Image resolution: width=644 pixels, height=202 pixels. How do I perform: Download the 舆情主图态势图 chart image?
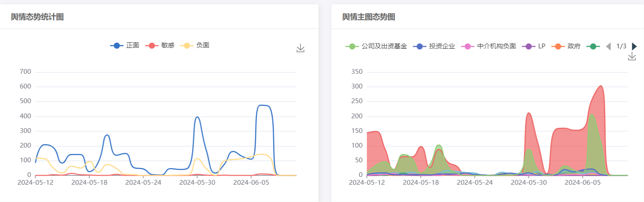point(632,56)
